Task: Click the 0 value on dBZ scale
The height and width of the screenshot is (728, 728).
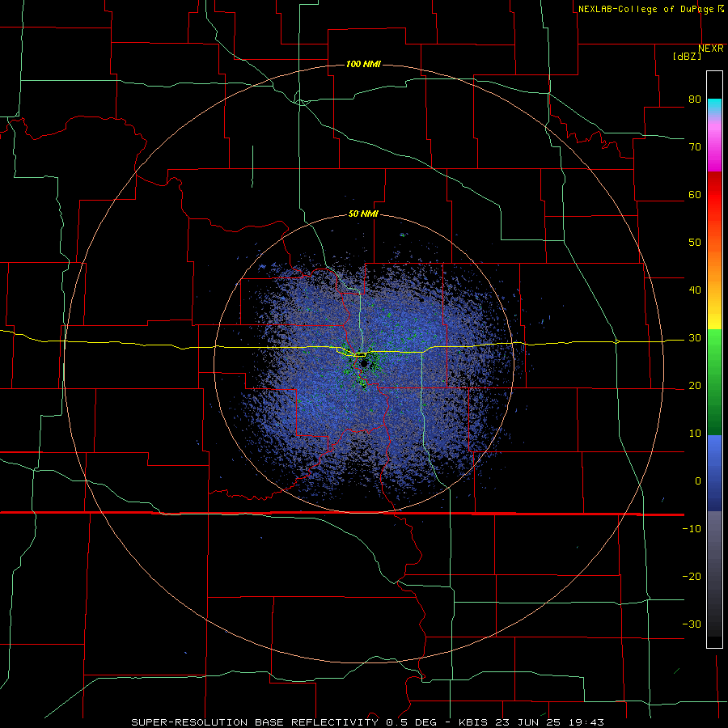Action: (x=698, y=481)
